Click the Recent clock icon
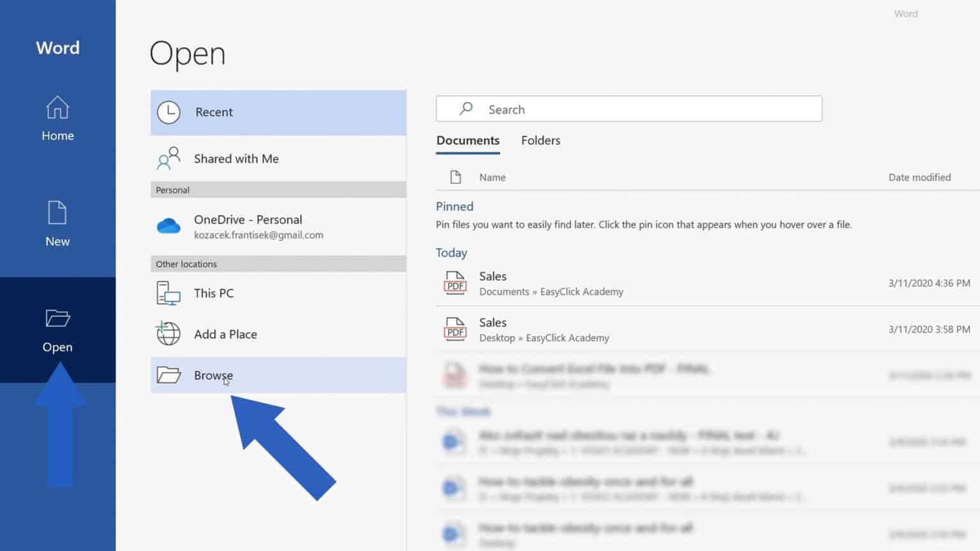This screenshot has height=551, width=980. point(168,112)
